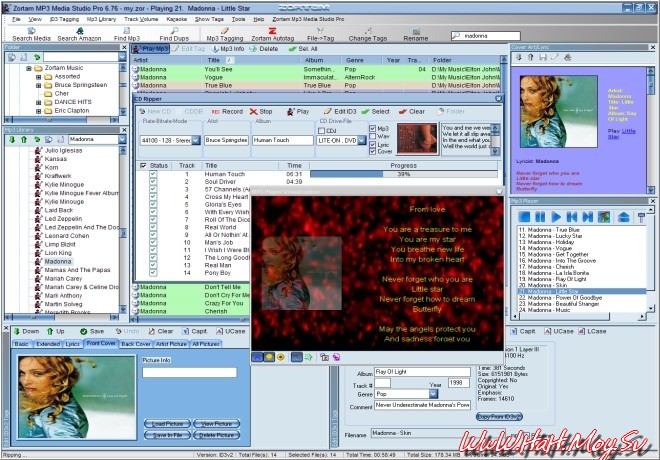Open Search Amazon from the toolbar
Screen dimensions: 660x460
[x=79, y=35]
